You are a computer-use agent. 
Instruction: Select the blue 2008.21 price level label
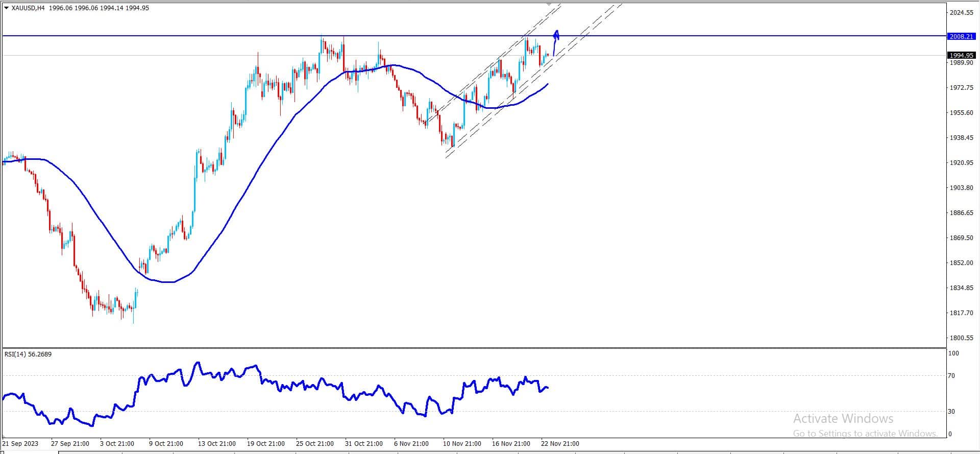(961, 36)
